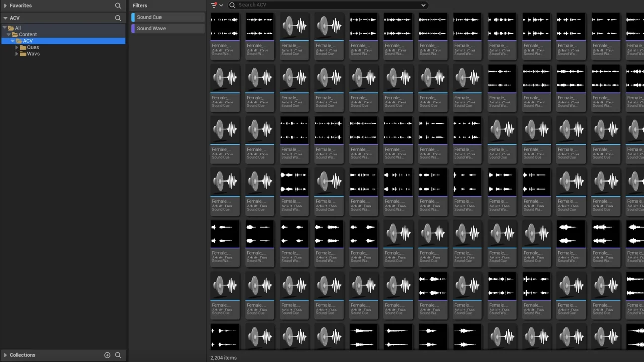Select the Content folder in the tree
The width and height of the screenshot is (644, 362).
coord(28,34)
